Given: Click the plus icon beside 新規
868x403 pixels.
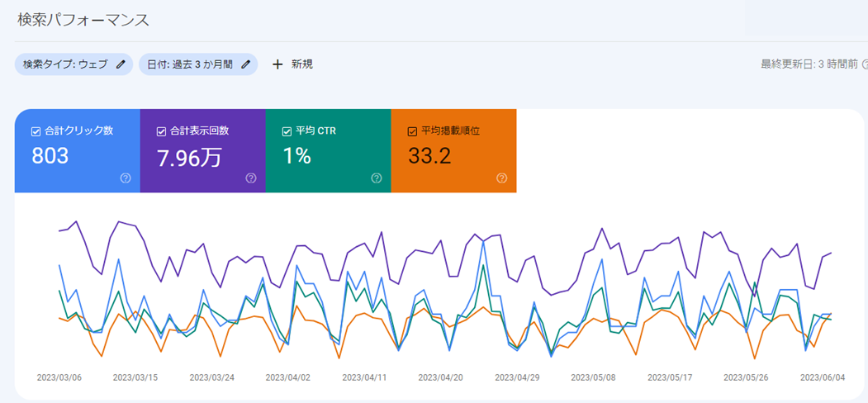Looking at the screenshot, I should 277,64.
